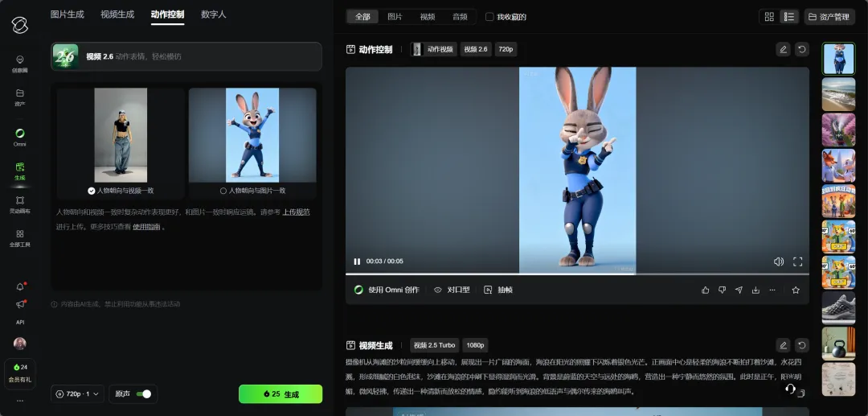The image size is (868, 416).
Task: Open the 资产 folder in sidebar
Action: (x=20, y=97)
